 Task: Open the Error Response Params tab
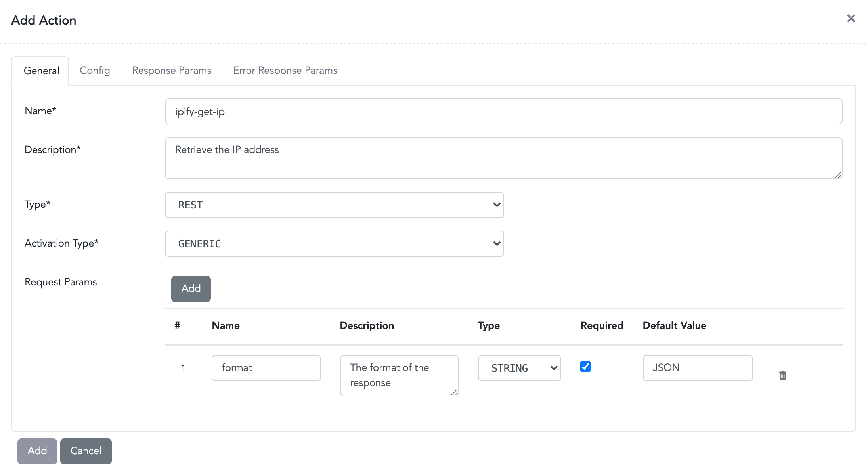(285, 70)
